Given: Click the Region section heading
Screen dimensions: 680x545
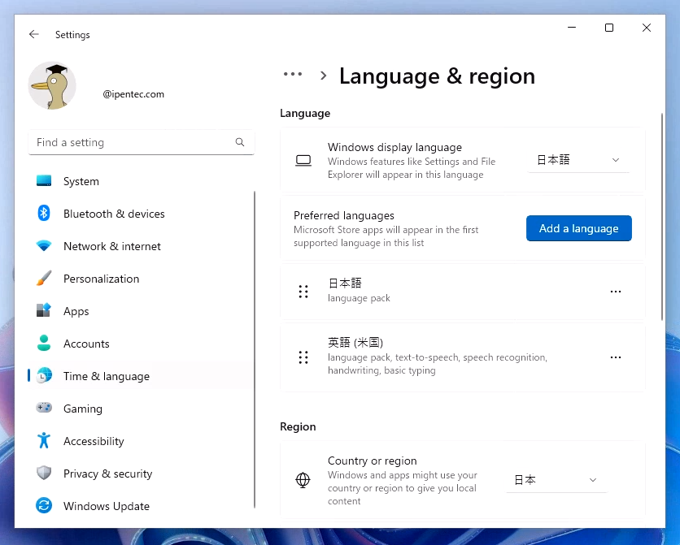Looking at the screenshot, I should (x=298, y=427).
